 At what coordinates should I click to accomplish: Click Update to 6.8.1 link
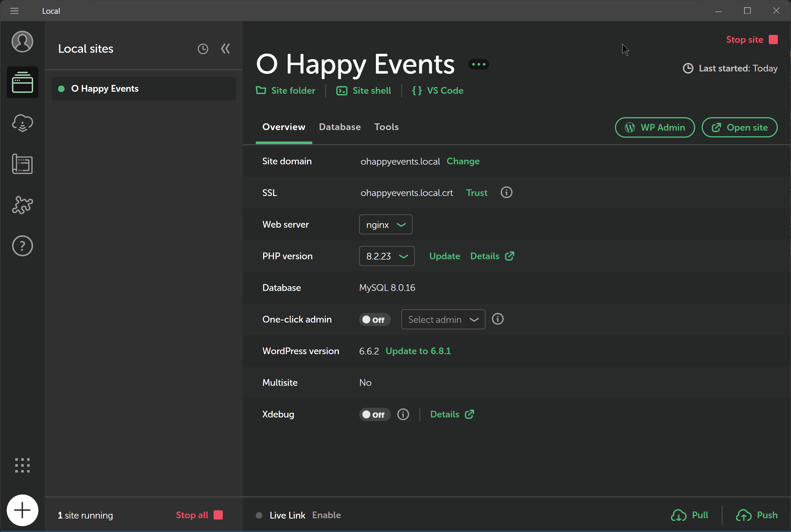(x=418, y=351)
